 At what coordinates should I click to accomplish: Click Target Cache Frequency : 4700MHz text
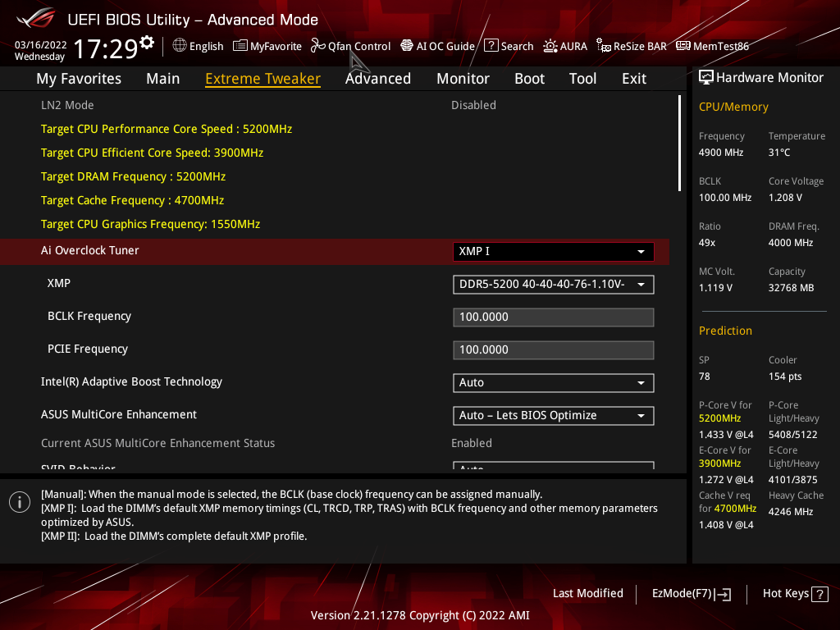click(132, 200)
